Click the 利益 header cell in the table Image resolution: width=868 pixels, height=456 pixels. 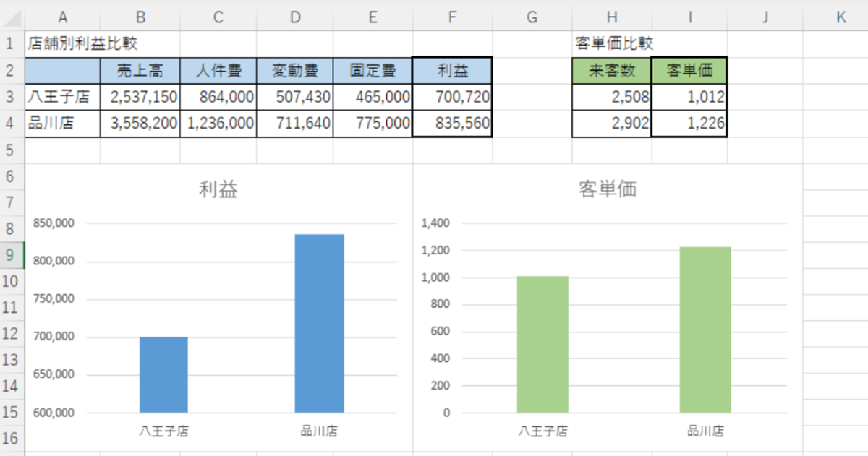[453, 71]
